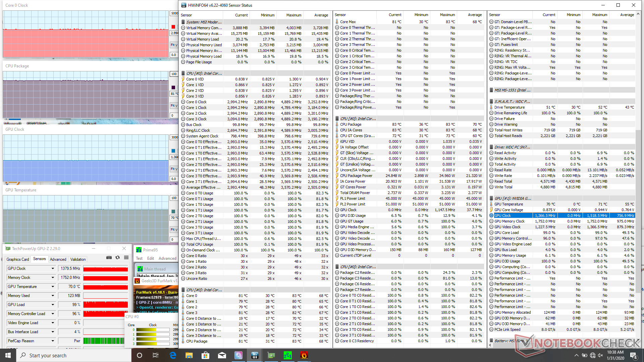Open the Test menu in Prime95
The width and height of the screenshot is (644, 362).
click(139, 258)
